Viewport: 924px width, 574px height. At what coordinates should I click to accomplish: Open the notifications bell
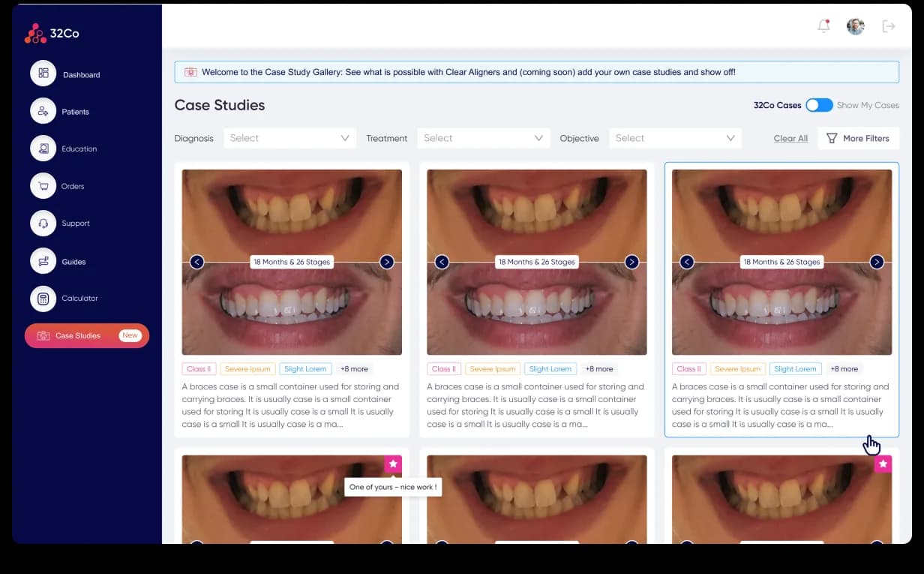pyautogui.click(x=823, y=26)
